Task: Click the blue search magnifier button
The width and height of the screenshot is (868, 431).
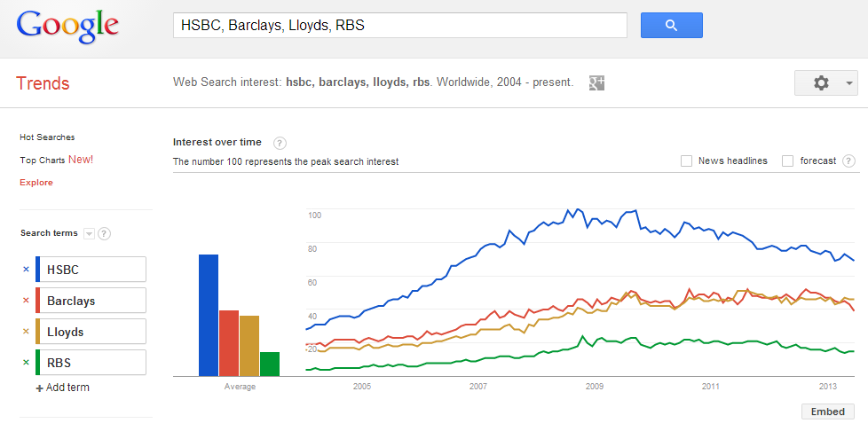Action: (x=672, y=26)
